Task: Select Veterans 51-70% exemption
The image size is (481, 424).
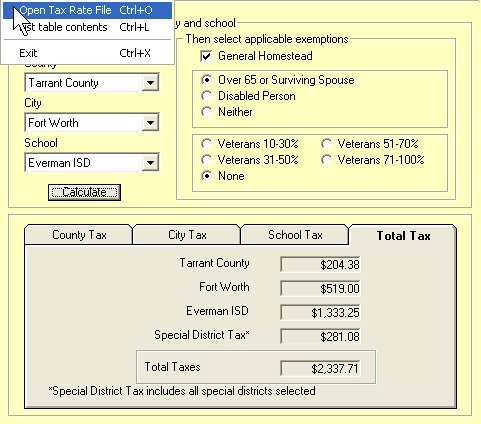Action: coord(326,144)
